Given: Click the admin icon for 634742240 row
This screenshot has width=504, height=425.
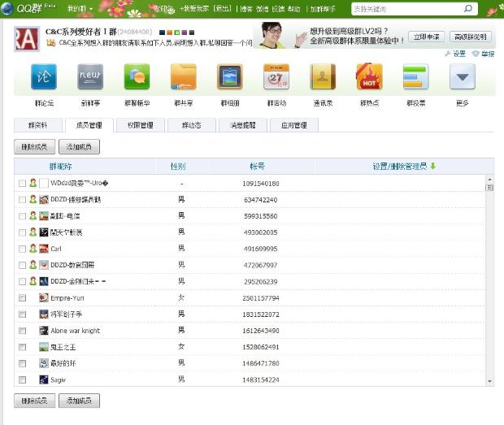Looking at the screenshot, I should (x=33, y=199).
